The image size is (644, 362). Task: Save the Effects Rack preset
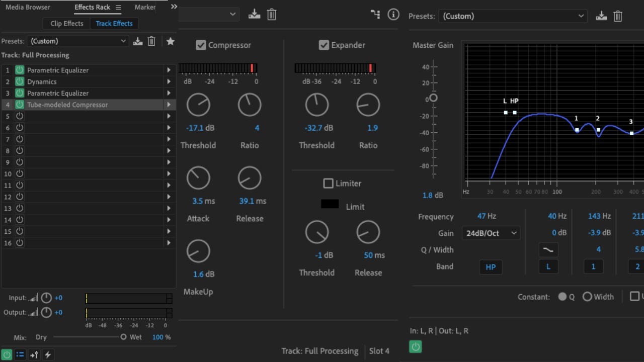pyautogui.click(x=137, y=41)
